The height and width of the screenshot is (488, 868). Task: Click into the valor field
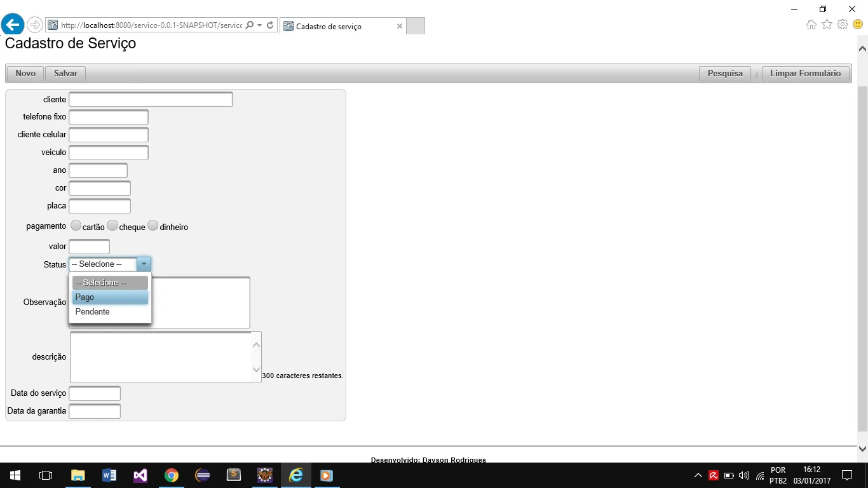[90, 247]
